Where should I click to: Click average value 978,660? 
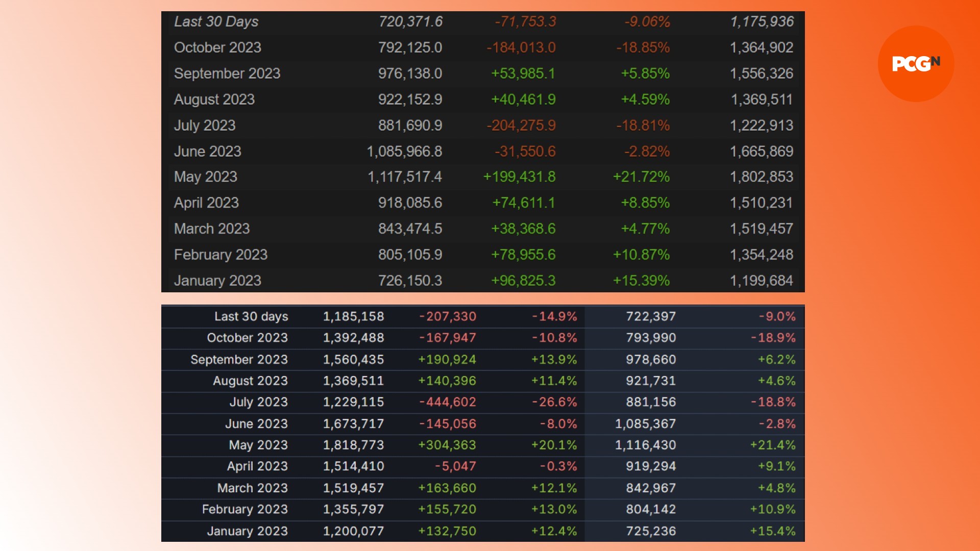click(651, 360)
